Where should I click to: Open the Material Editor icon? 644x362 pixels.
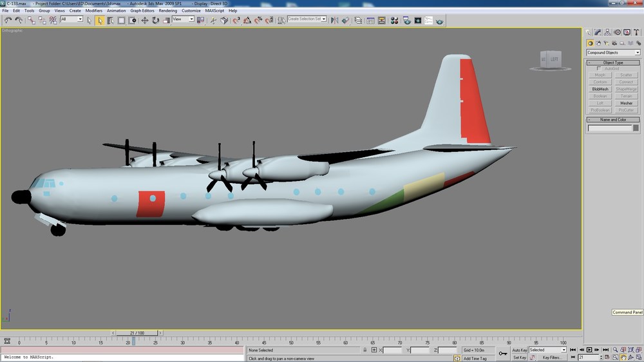pyautogui.click(x=394, y=20)
